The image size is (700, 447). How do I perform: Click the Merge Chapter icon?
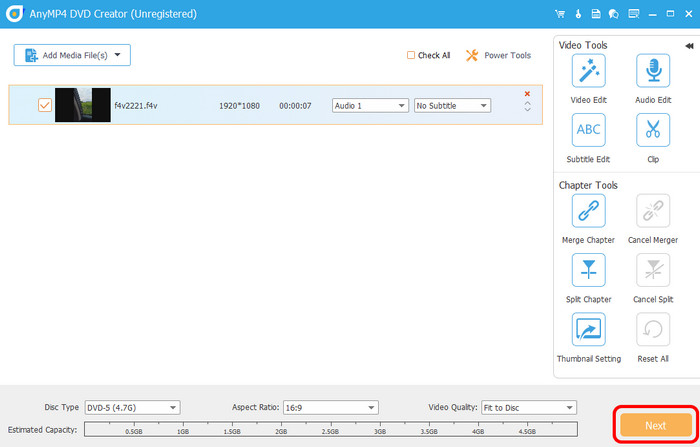click(x=588, y=211)
